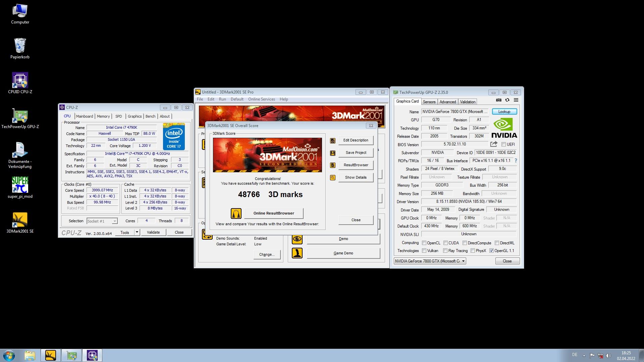Viewport: 644px width, 362px height.
Task: Click Change... button in 3DMark
Action: [x=267, y=255]
